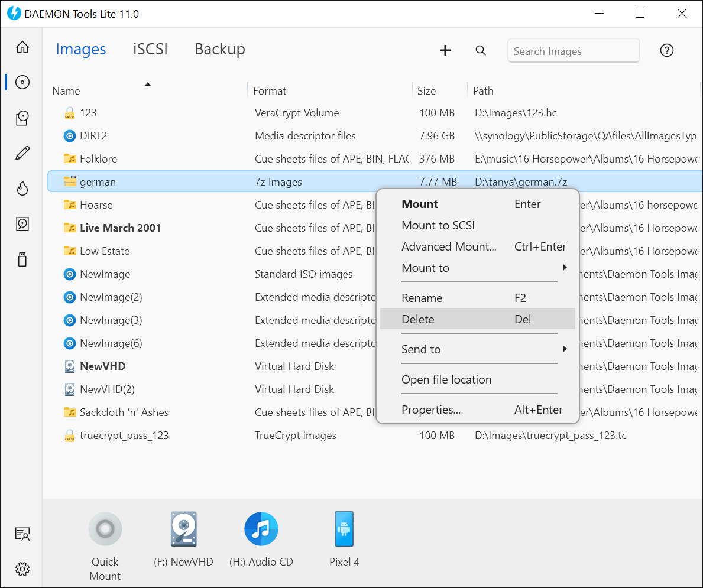The width and height of the screenshot is (703, 588).
Task: Open the Help question mark
Action: (666, 50)
